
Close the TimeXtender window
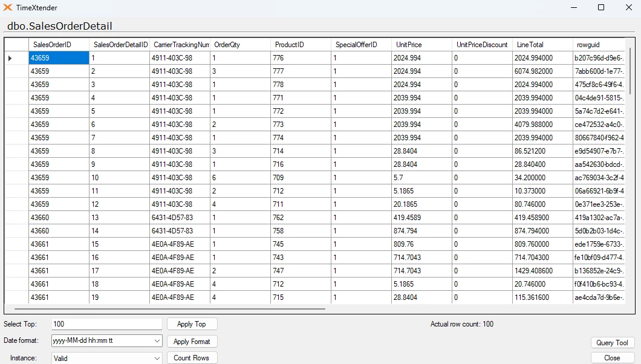pyautogui.click(x=629, y=7)
